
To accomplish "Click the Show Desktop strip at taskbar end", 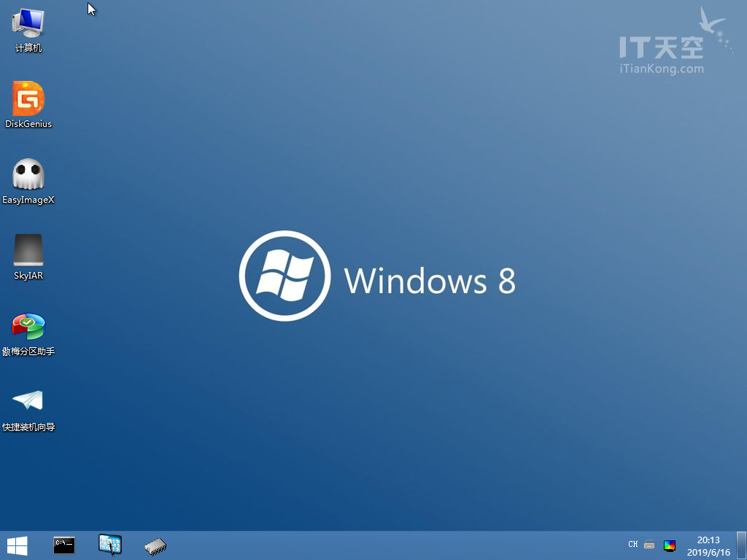I will click(x=741, y=545).
